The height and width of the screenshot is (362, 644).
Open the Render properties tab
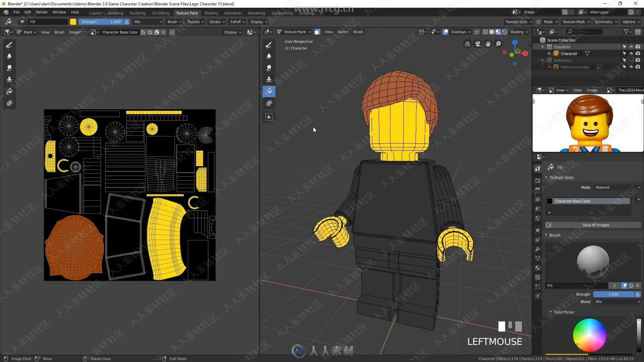coord(538,180)
